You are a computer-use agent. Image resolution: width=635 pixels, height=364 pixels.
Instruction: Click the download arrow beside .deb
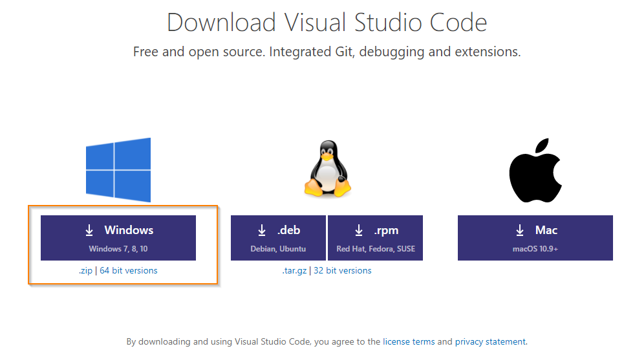[x=262, y=230]
